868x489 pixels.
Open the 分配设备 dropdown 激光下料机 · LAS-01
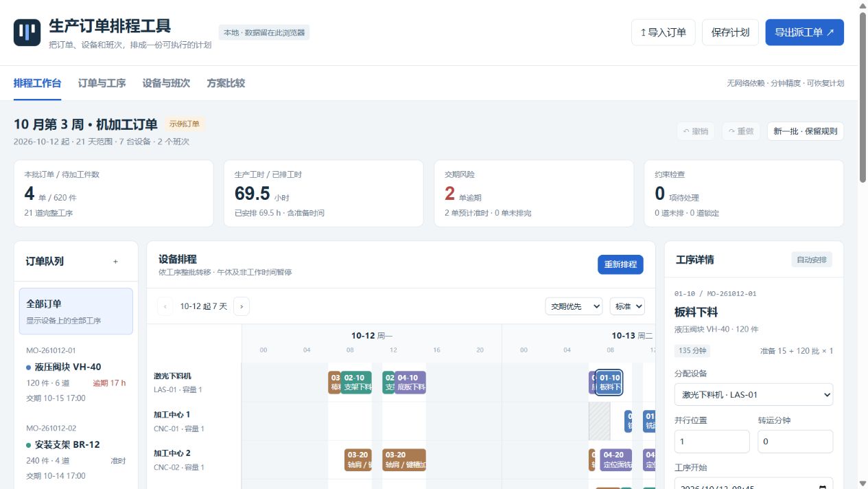[x=753, y=395]
